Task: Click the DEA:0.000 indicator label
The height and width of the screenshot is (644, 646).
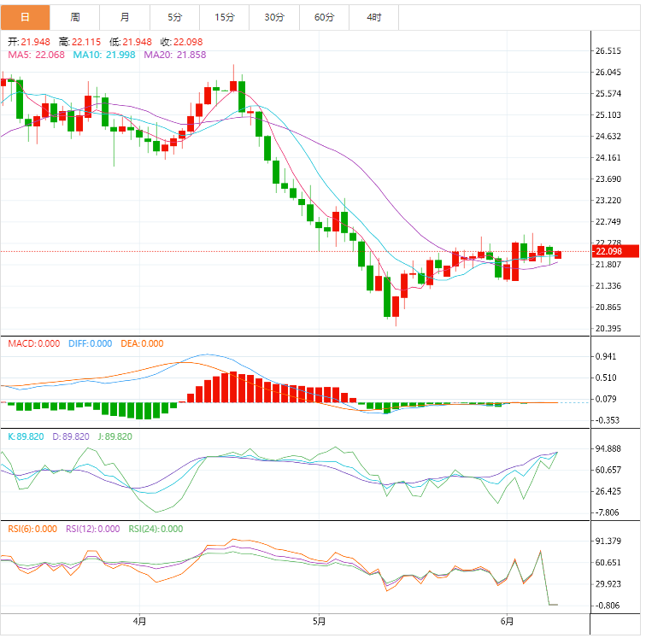Action: [142, 343]
